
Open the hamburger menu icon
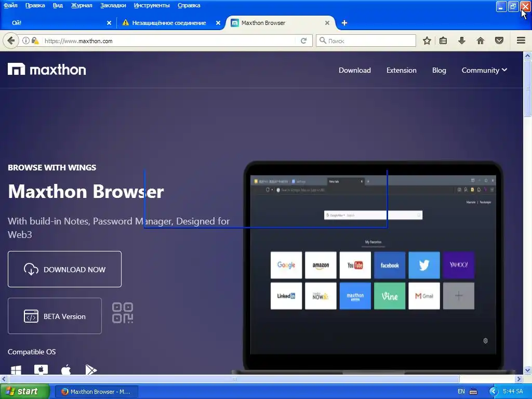521,41
